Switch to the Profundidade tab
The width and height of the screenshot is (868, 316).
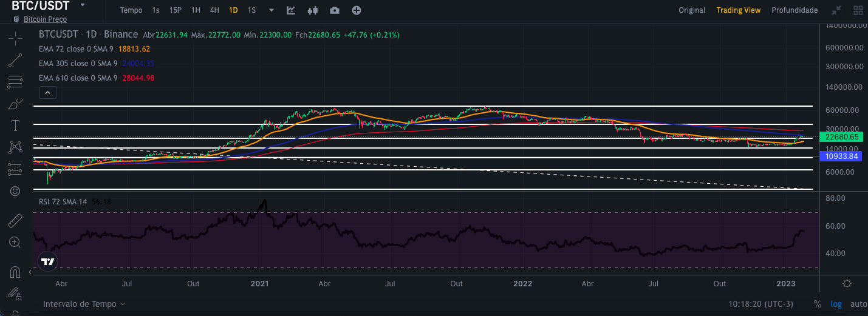795,10
